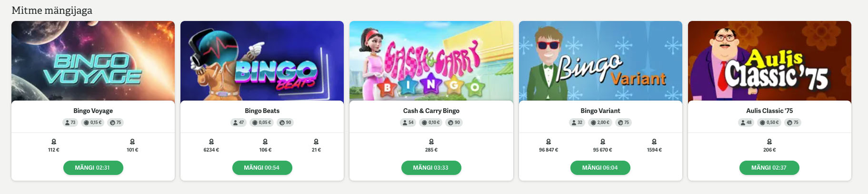This screenshot has width=868, height=194.
Task: Start Bingo Beats via MÄNGI 00:54 button
Action: [262, 168]
